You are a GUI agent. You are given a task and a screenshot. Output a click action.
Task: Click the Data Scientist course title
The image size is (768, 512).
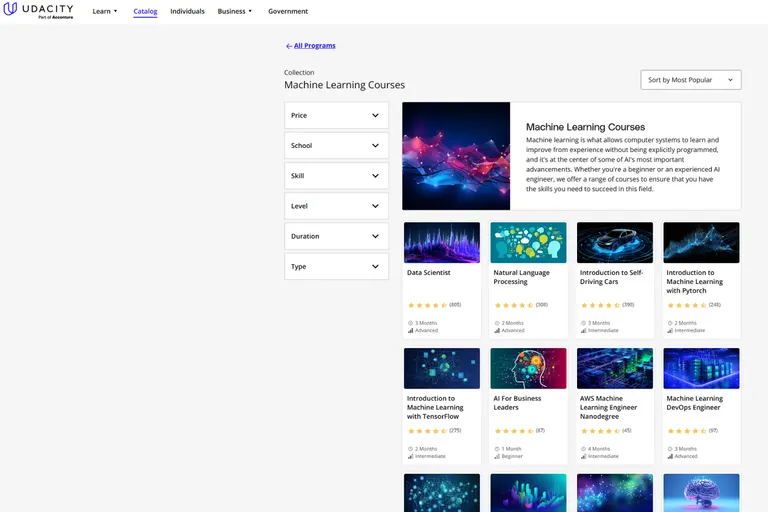[x=429, y=272]
